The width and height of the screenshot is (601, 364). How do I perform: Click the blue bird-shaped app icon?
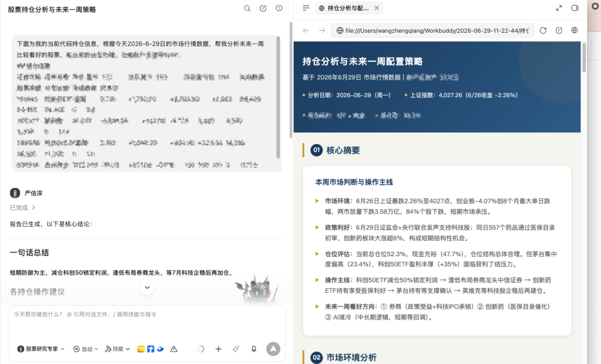161,349
